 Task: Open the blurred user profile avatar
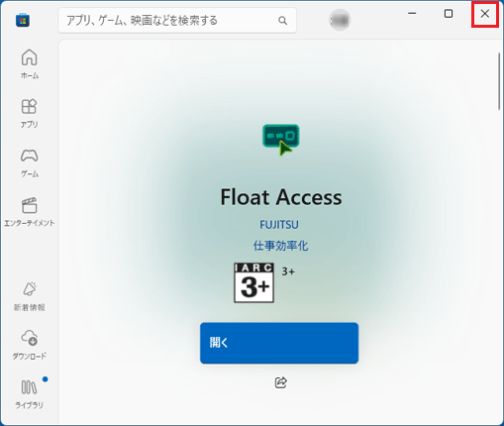click(340, 20)
